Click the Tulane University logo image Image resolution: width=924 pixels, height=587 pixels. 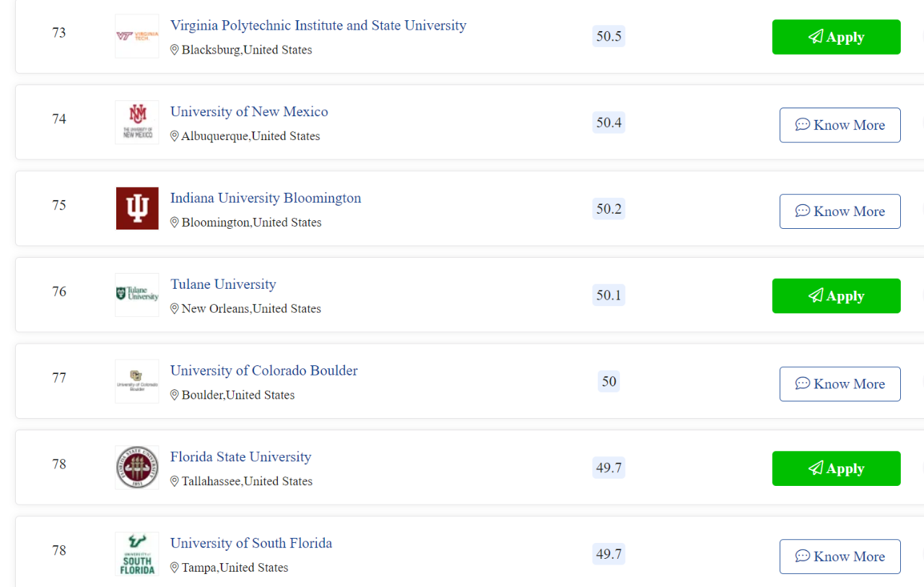coord(137,295)
